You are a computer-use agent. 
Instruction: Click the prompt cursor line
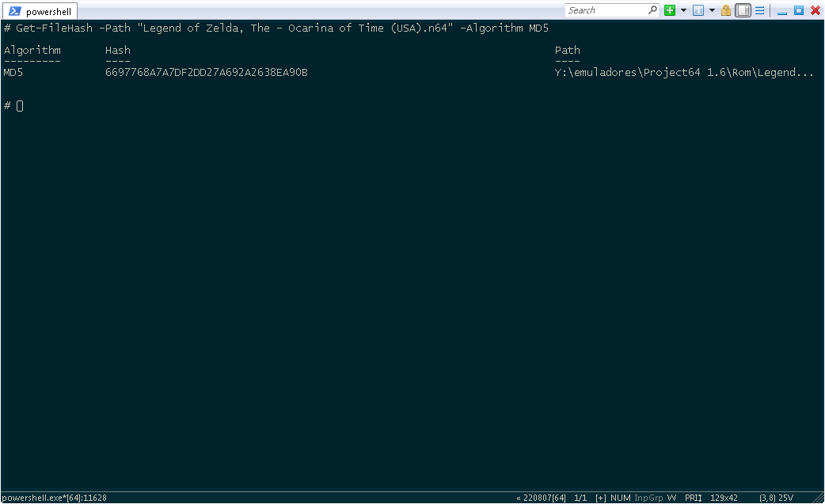click(x=13, y=106)
